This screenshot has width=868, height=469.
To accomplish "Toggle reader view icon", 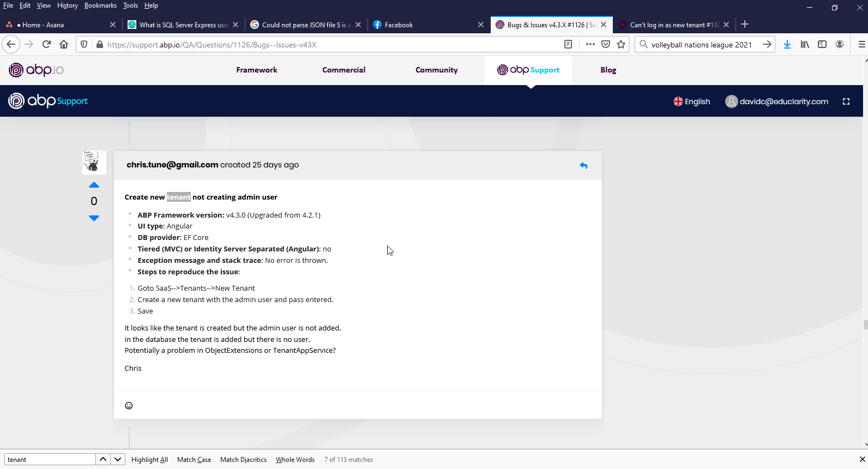I will (x=568, y=44).
